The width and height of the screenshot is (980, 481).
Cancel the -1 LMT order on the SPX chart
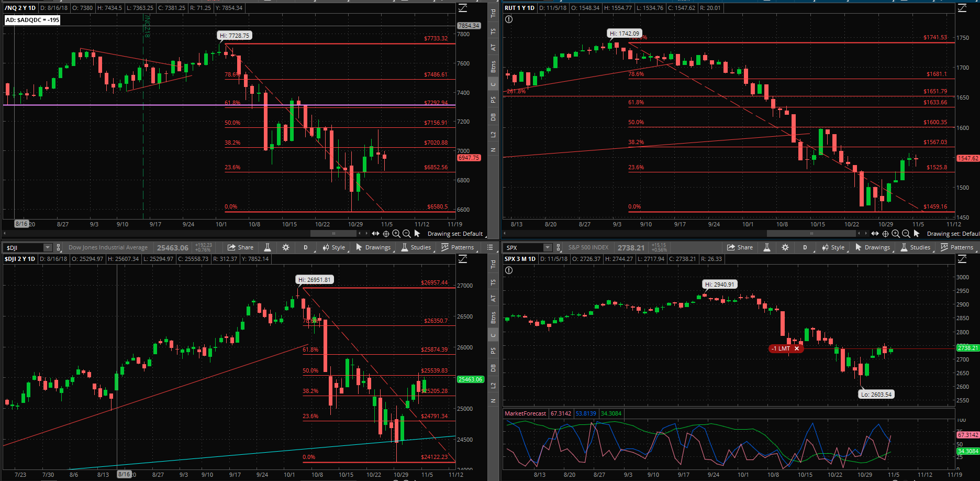(x=797, y=348)
